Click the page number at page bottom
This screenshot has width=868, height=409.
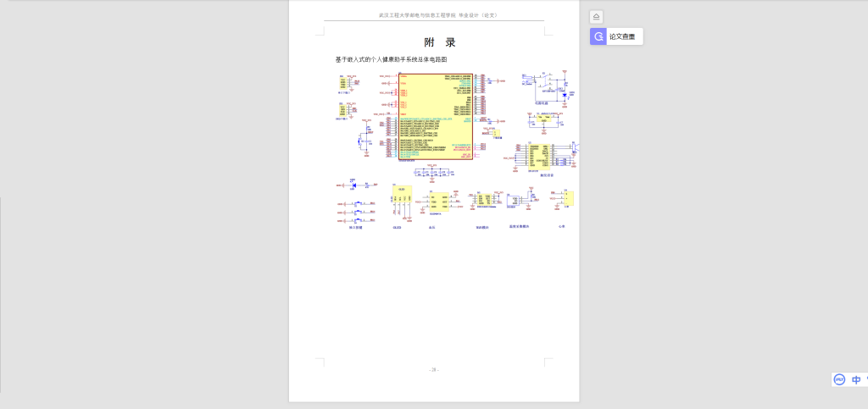click(x=434, y=370)
